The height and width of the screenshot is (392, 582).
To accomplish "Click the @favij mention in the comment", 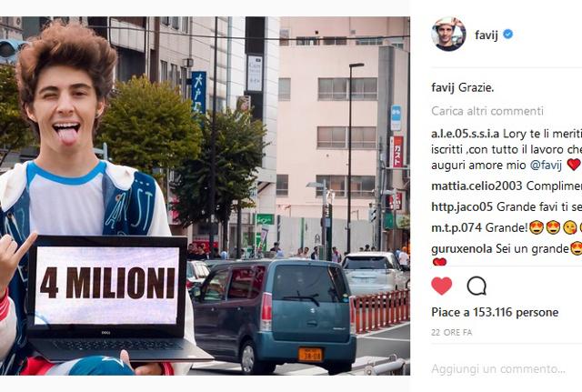I will [546, 165].
